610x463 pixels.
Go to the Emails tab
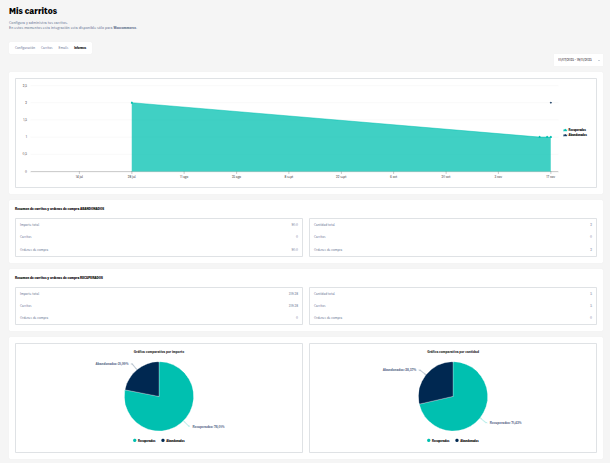(x=63, y=48)
